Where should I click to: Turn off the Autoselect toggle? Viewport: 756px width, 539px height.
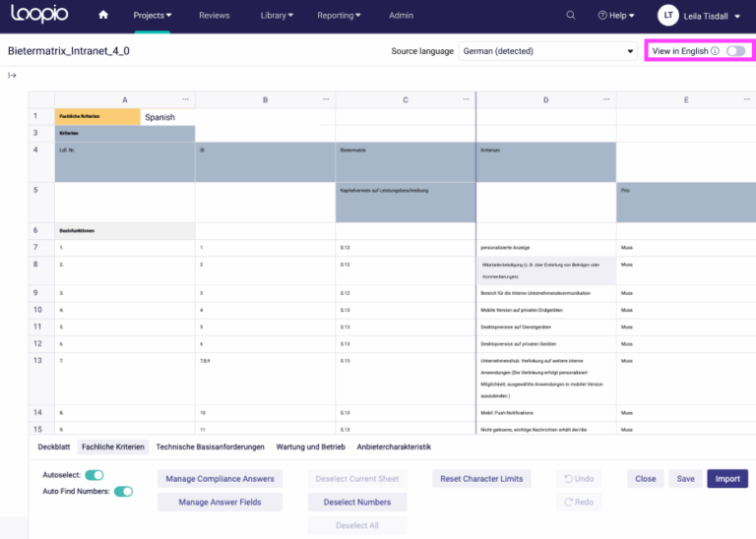coord(94,475)
